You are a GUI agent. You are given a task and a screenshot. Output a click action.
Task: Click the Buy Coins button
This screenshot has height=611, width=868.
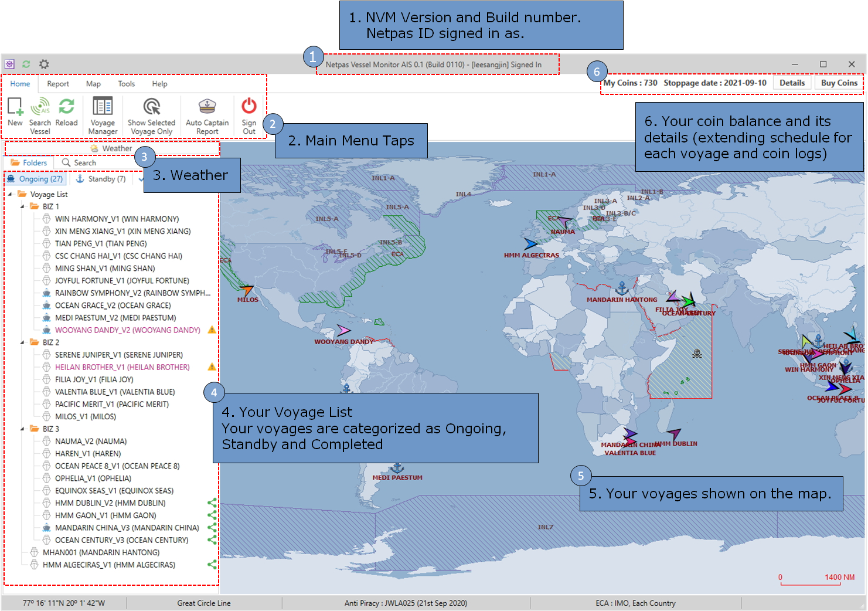[x=839, y=83]
